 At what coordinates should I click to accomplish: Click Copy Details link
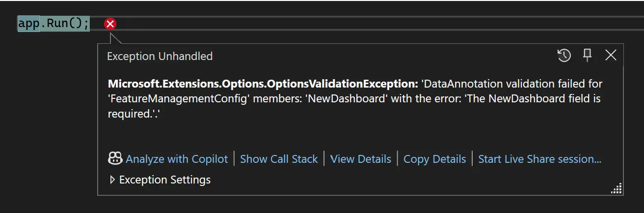click(434, 159)
